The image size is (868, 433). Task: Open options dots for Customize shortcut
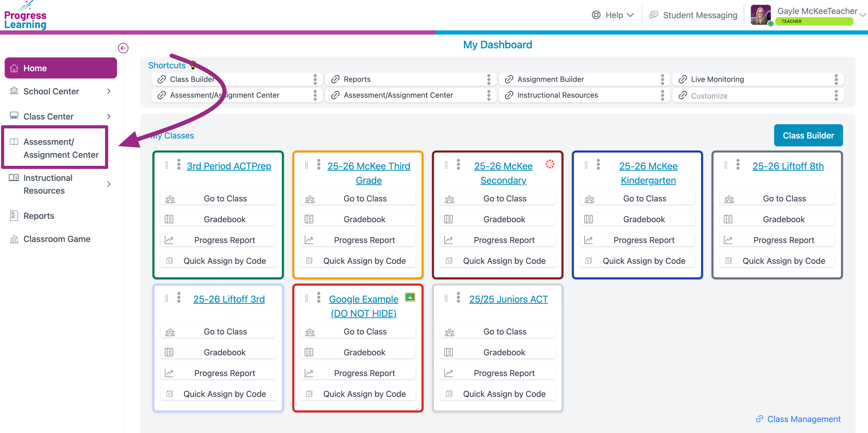(x=836, y=95)
